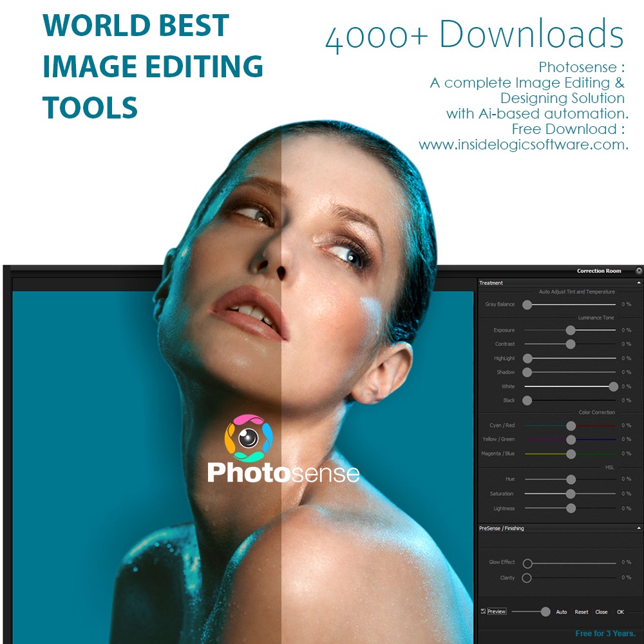644x644 pixels.
Task: Click the Reset button
Action: (x=581, y=612)
